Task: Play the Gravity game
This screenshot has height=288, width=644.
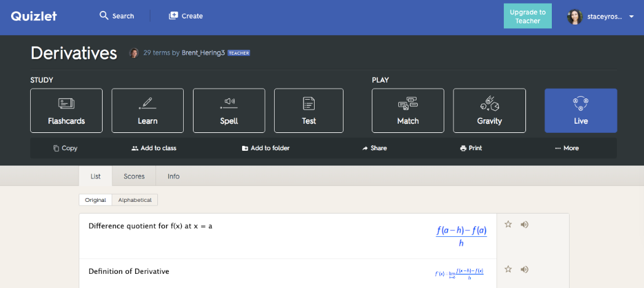Action: pos(489,111)
